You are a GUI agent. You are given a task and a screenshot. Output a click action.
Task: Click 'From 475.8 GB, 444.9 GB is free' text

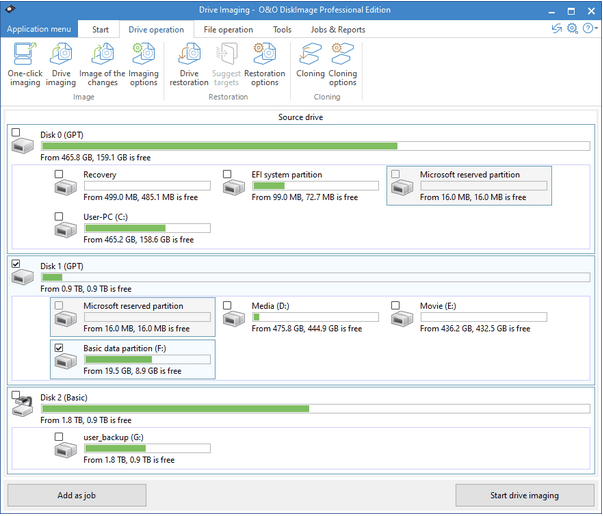(x=306, y=329)
